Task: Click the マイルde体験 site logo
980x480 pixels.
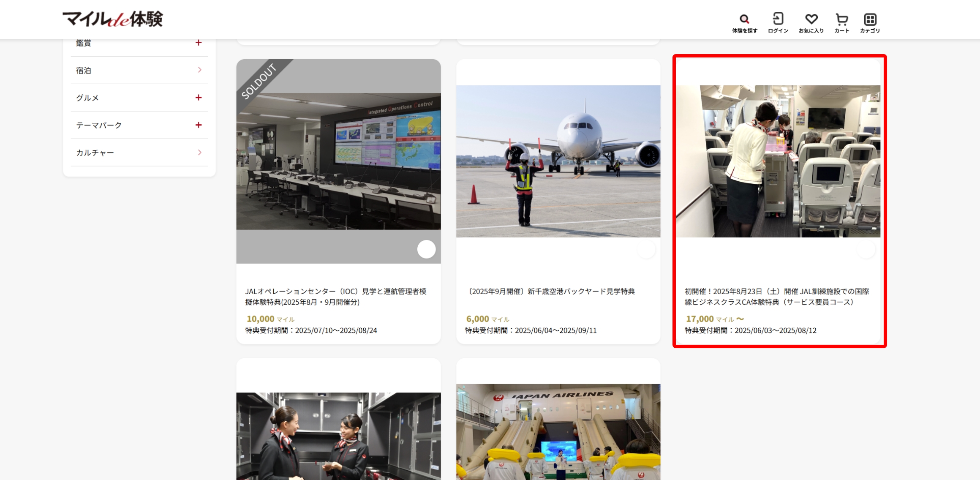Action: [113, 19]
